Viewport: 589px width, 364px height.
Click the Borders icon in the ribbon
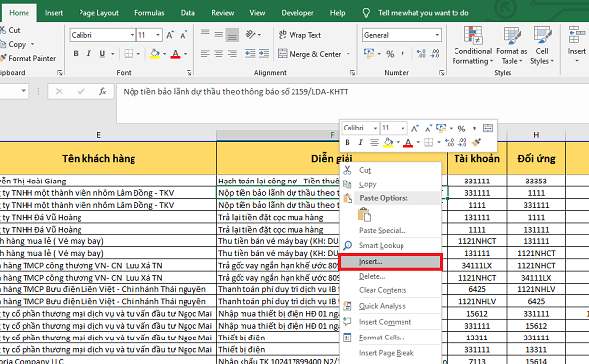click(x=129, y=54)
